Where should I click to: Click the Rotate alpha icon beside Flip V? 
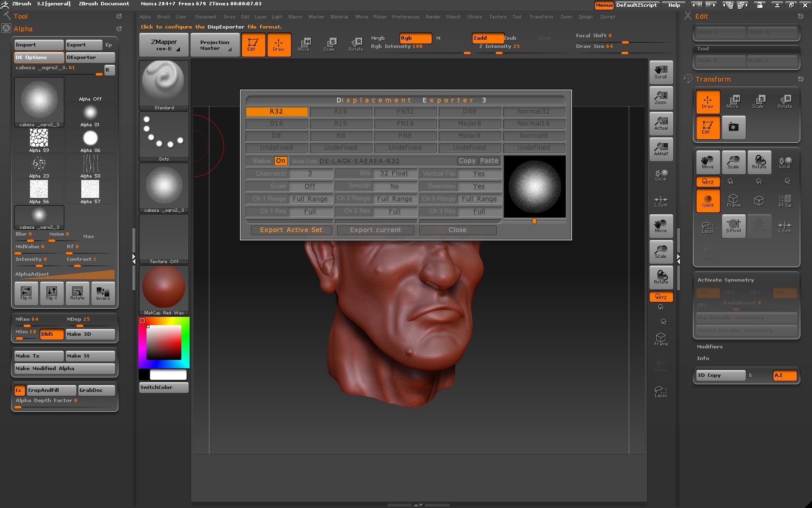click(x=77, y=293)
